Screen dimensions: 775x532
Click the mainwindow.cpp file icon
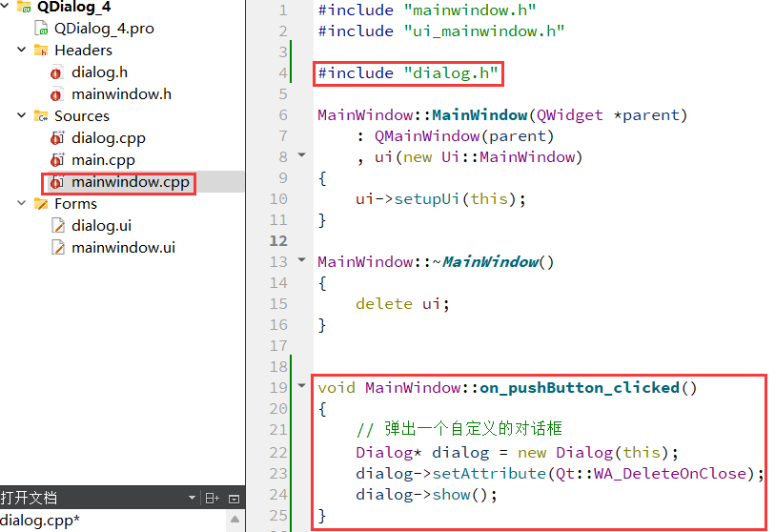(x=57, y=182)
